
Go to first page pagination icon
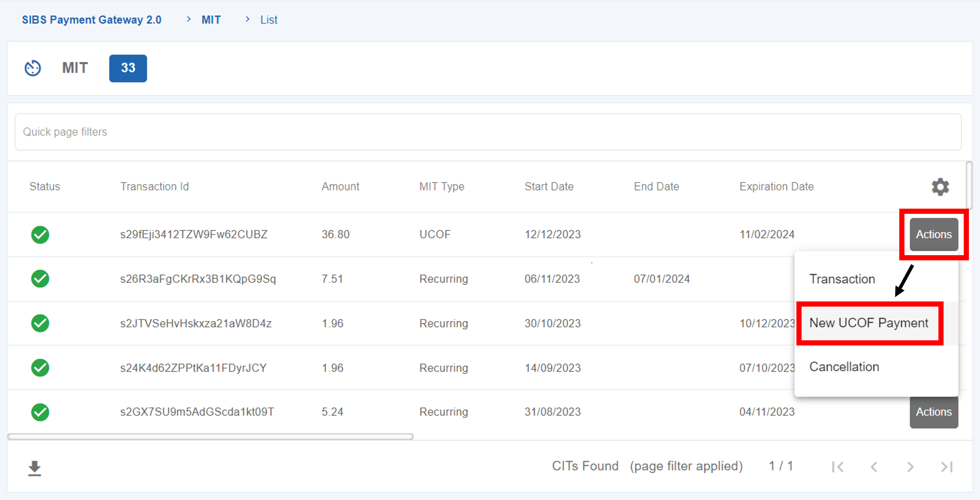point(838,467)
